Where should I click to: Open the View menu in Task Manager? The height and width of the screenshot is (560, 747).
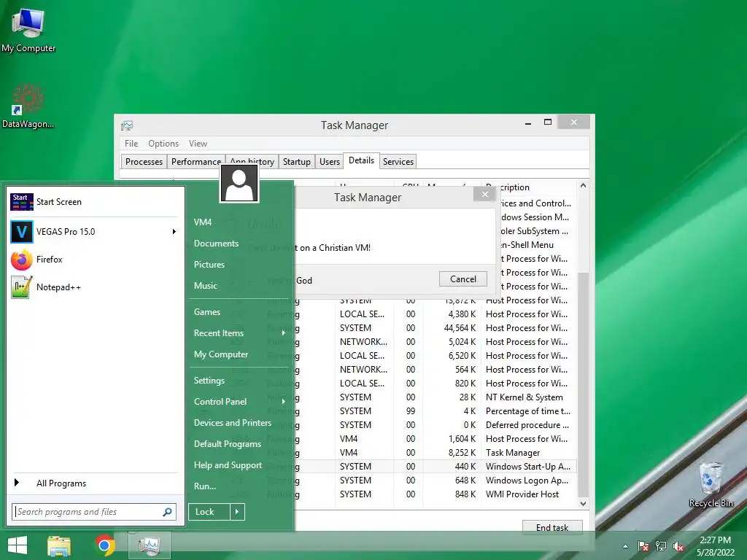pyautogui.click(x=198, y=144)
